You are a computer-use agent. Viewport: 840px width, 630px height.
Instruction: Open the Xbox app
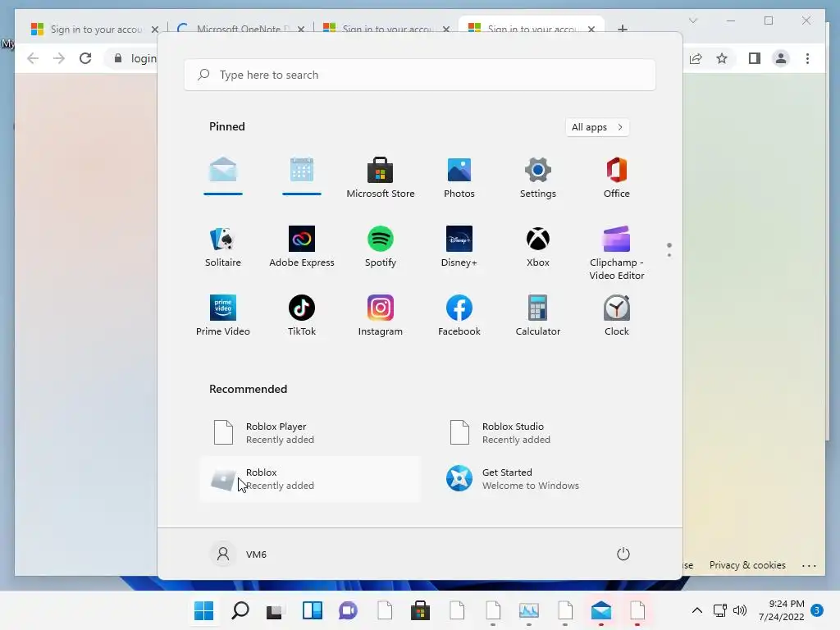pyautogui.click(x=538, y=246)
